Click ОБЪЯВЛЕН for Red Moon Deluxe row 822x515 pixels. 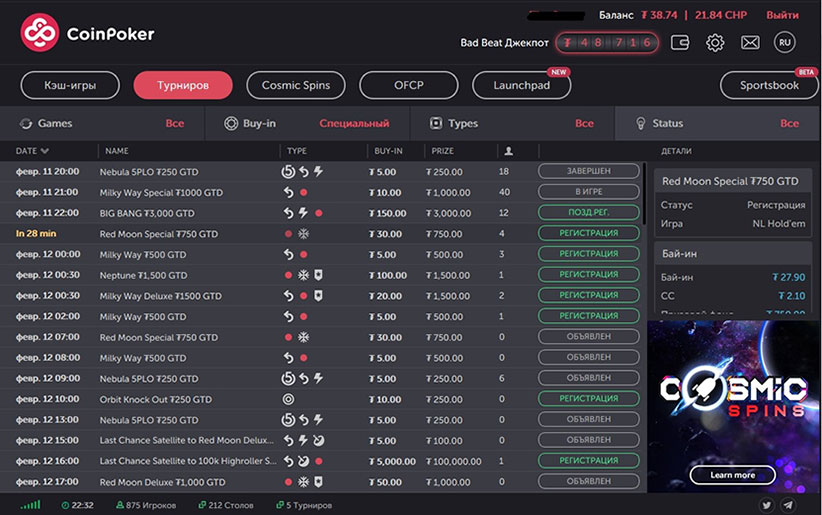[x=589, y=481]
